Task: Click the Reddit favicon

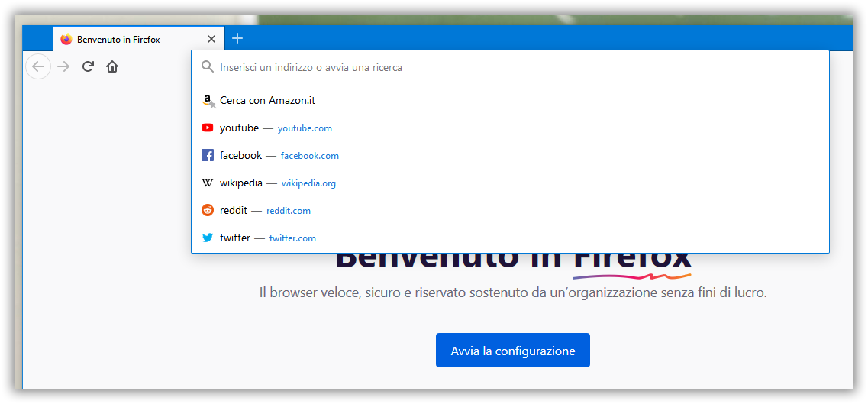Action: [x=208, y=210]
